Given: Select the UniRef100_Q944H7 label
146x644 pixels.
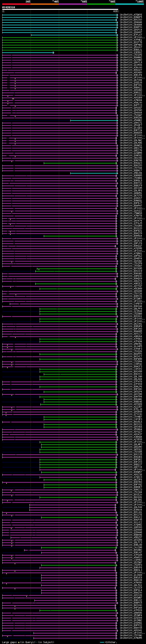Looking at the screenshot, I should tap(131, 32).
